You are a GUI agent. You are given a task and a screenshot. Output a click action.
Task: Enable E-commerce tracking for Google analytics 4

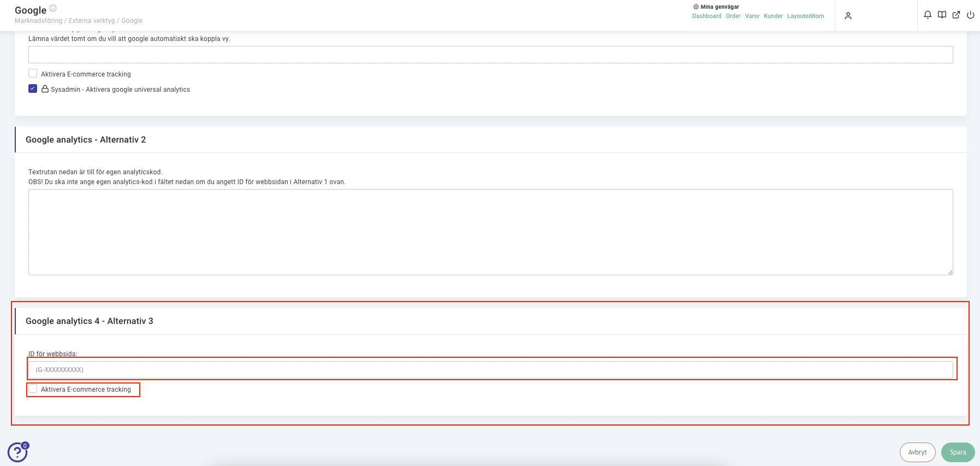click(x=33, y=389)
